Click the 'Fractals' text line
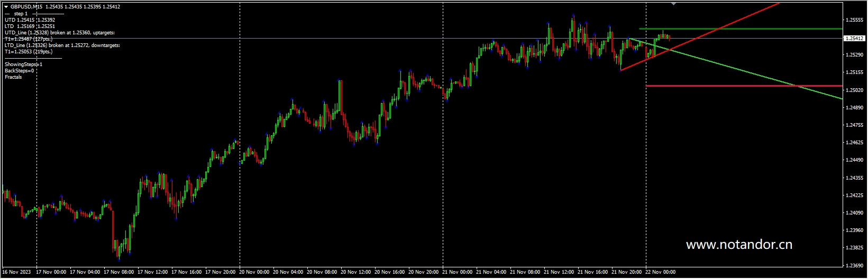 point(13,77)
